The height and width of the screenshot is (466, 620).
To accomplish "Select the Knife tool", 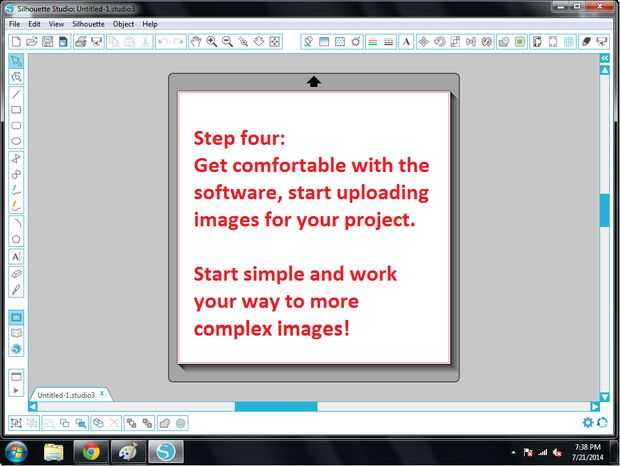I will [16, 289].
